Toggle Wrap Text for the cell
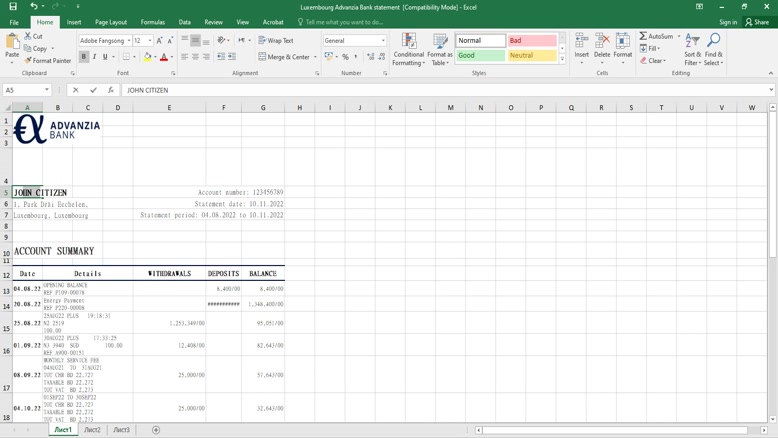 pyautogui.click(x=276, y=41)
